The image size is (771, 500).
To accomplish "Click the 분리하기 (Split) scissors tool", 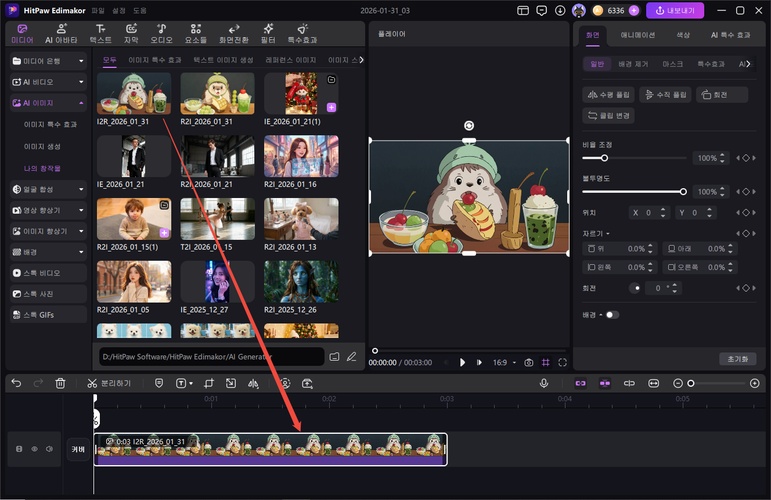I will click(x=109, y=383).
